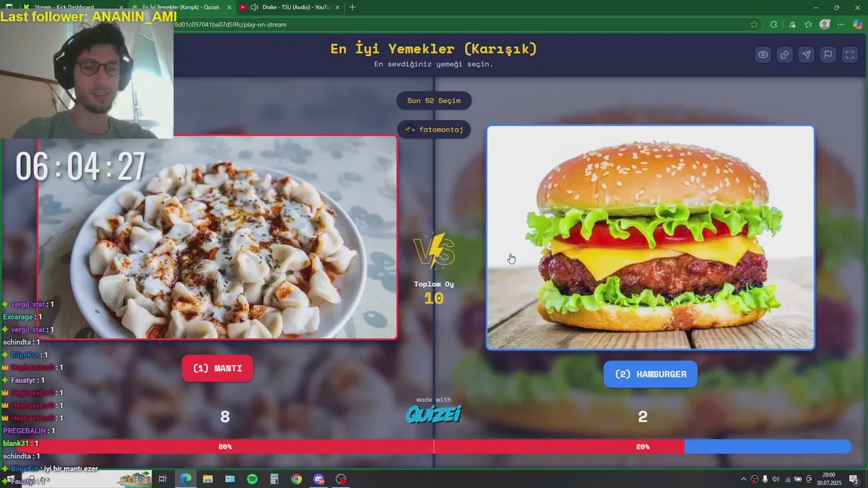
Task: Open browser extensions icon
Action: pos(774,24)
